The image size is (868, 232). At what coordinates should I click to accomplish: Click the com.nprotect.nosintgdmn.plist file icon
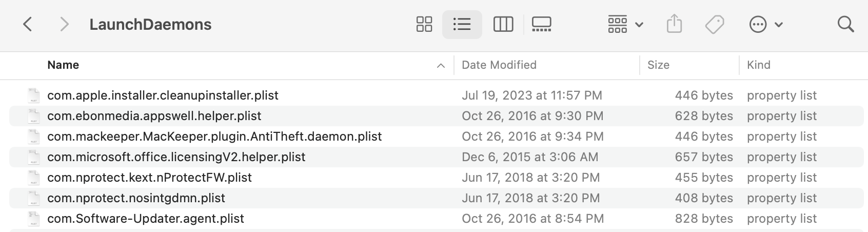[x=34, y=198]
